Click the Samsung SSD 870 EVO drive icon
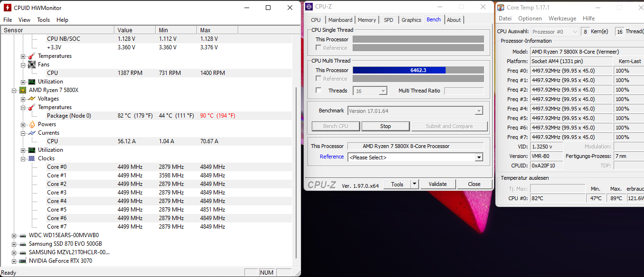The image size is (644, 277). pos(22,244)
